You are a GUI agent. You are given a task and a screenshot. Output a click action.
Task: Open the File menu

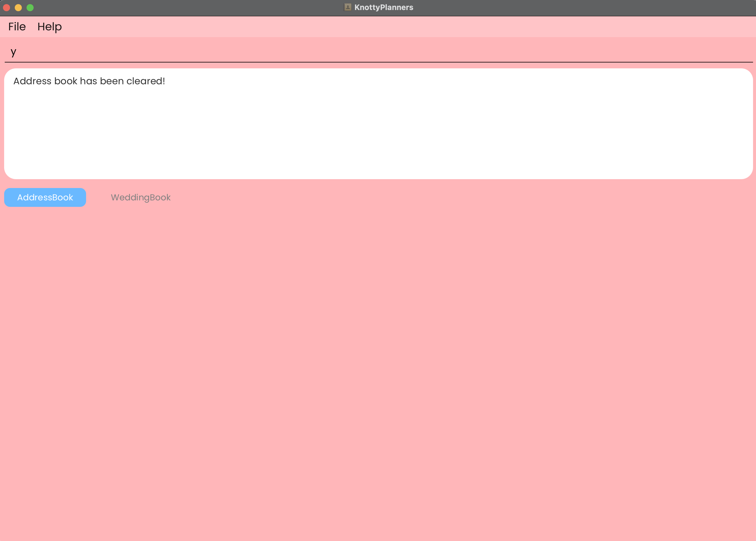(x=17, y=27)
